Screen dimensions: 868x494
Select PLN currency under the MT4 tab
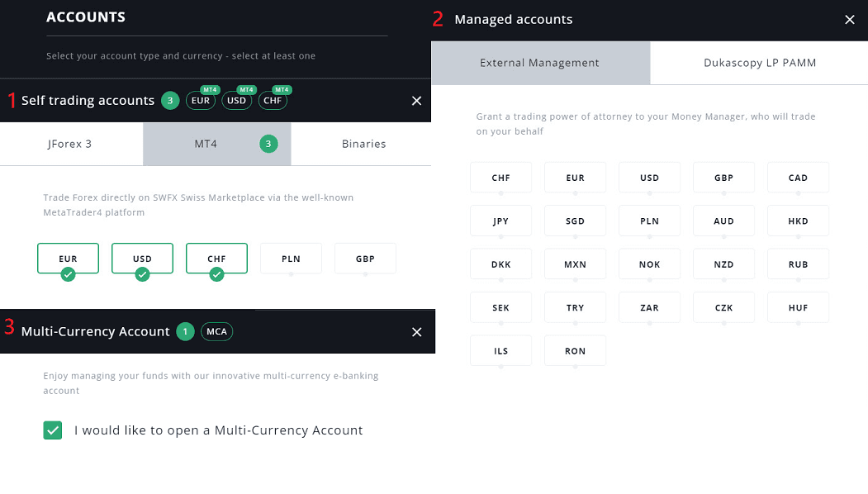(x=292, y=259)
